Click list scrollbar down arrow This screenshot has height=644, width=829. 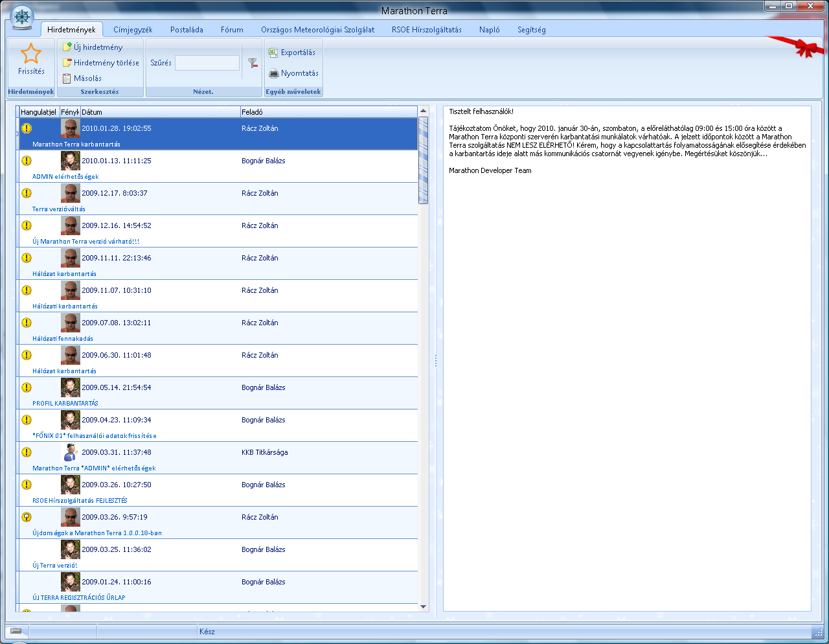pos(424,606)
